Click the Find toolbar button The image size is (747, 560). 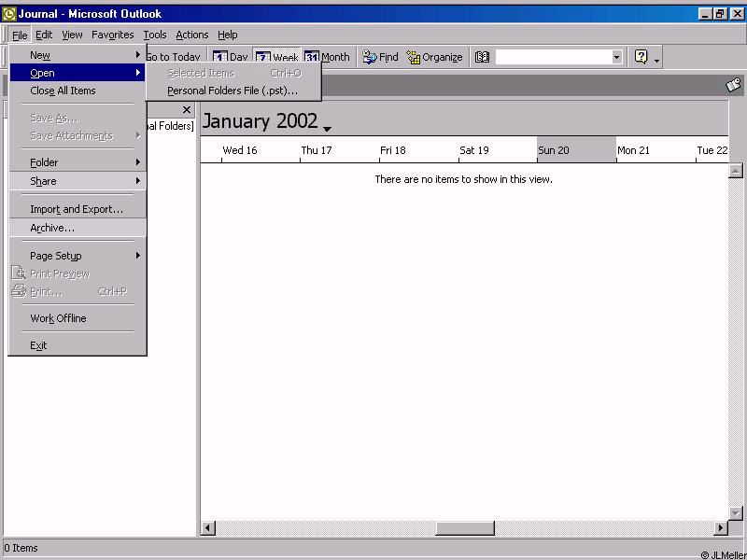380,57
